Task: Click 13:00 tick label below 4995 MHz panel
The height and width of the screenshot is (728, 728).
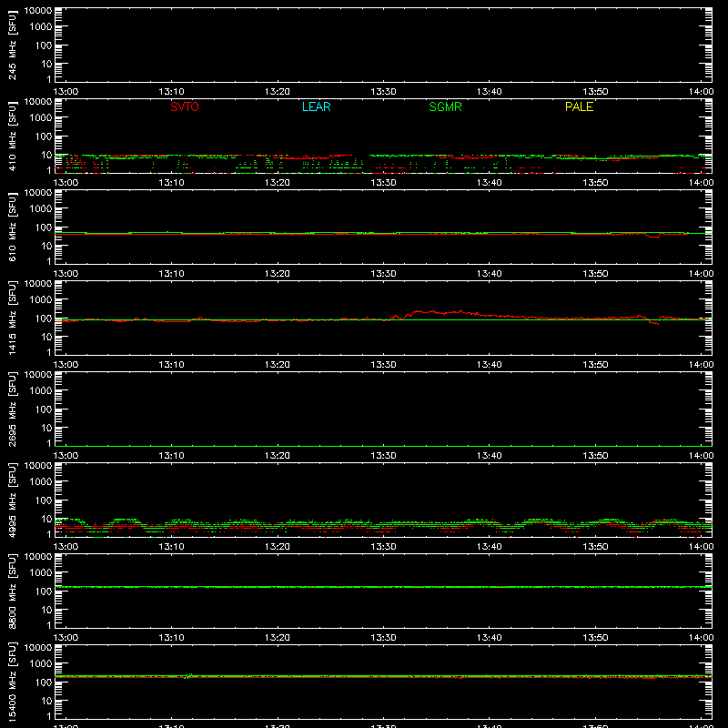Action: pos(66,547)
